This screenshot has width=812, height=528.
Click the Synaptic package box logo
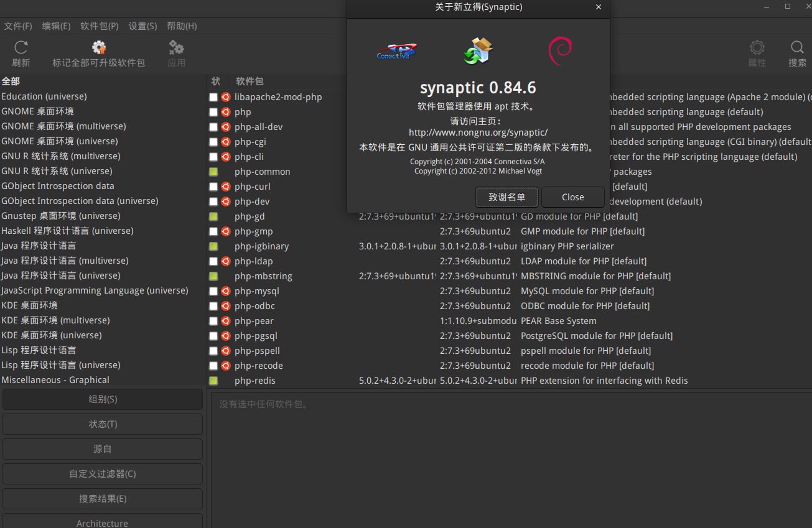tap(478, 50)
